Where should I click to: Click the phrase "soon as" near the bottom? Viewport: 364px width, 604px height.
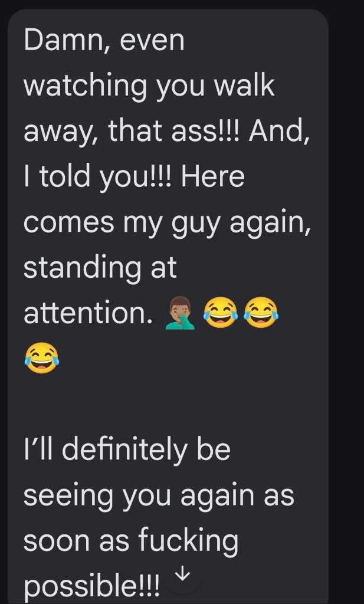[76, 541]
